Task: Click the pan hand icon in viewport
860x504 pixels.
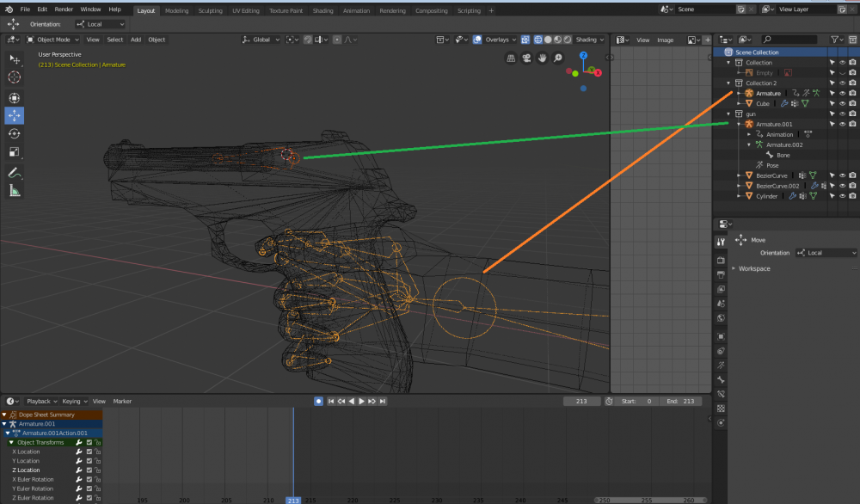Action: (543, 58)
